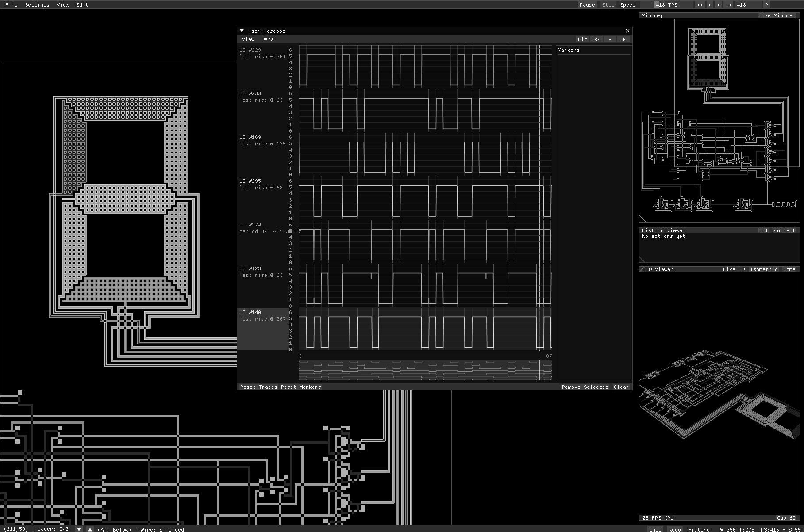Click Home in 3D Viewer

[x=789, y=269]
